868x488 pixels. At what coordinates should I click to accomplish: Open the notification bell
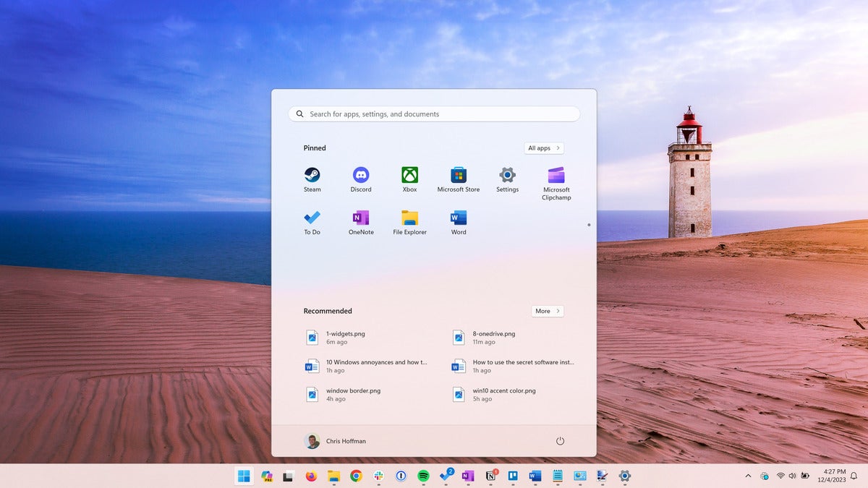click(854, 476)
